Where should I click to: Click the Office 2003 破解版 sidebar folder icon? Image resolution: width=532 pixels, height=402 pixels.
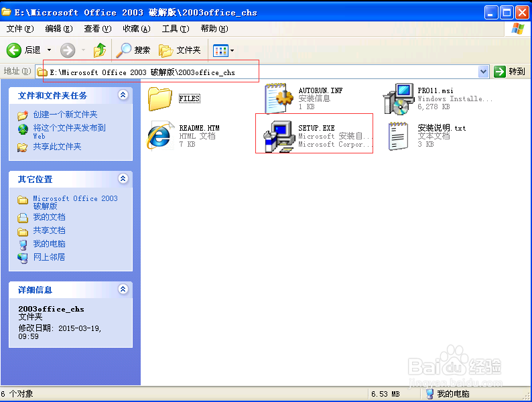[23, 200]
